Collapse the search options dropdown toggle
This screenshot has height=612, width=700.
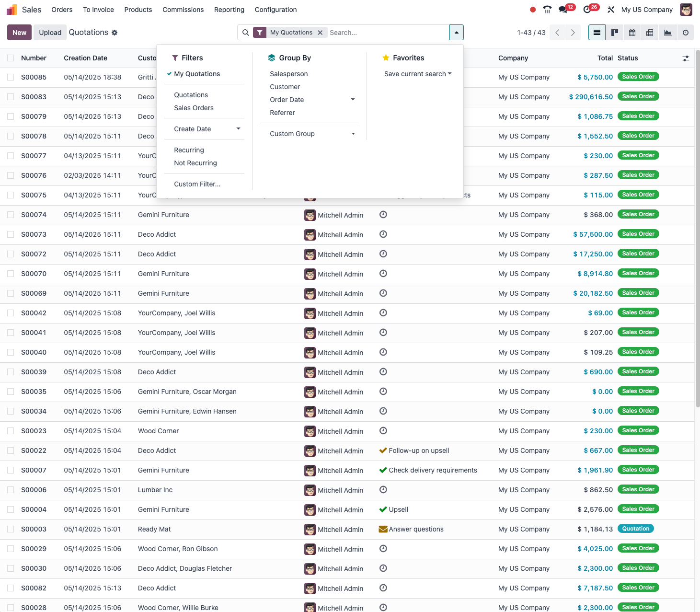tap(457, 33)
